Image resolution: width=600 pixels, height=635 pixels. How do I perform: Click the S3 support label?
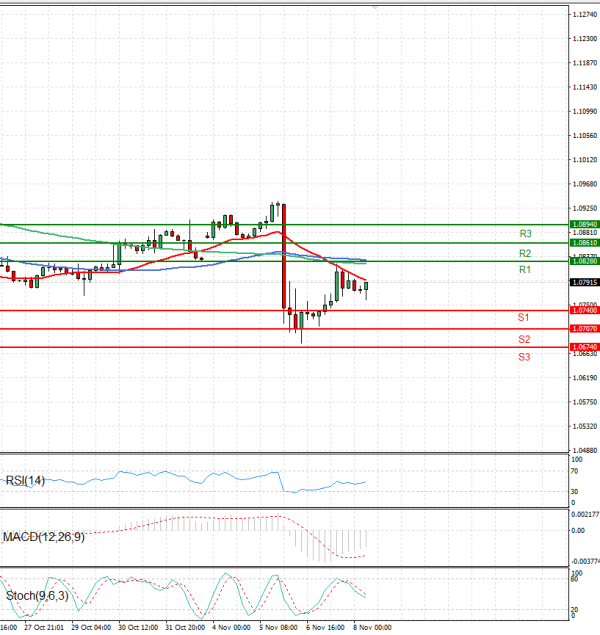pos(524,357)
